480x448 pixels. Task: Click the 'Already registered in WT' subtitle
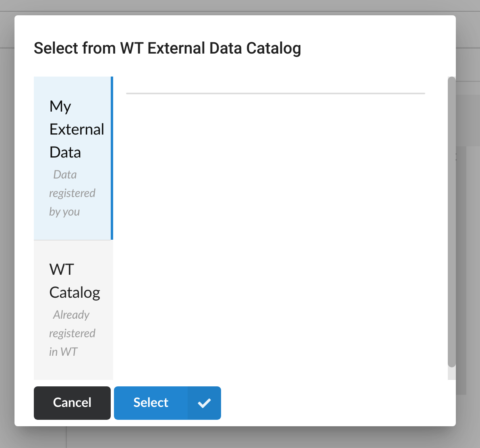(x=72, y=333)
